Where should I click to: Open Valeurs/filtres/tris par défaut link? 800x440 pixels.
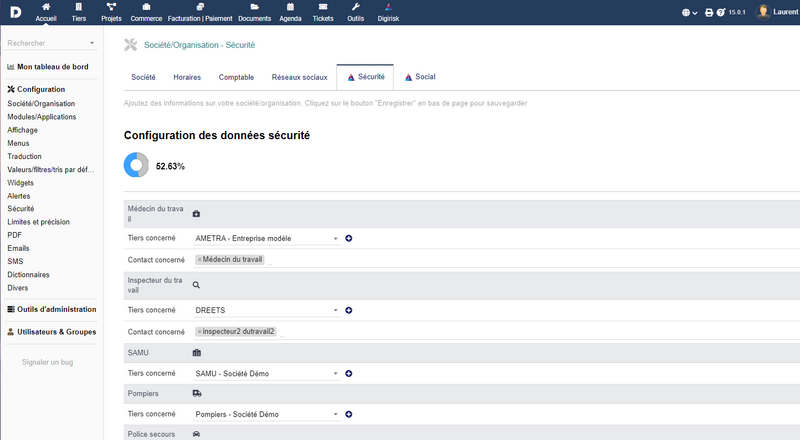coord(51,169)
